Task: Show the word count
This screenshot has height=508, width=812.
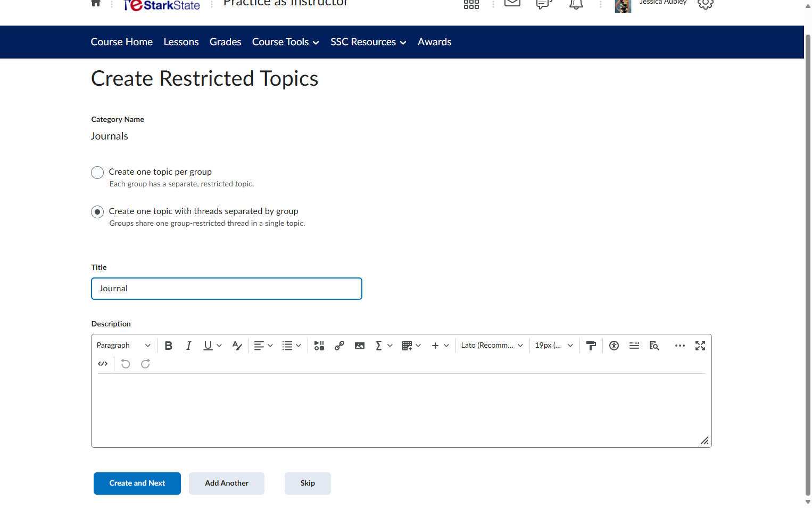Action: tap(634, 346)
